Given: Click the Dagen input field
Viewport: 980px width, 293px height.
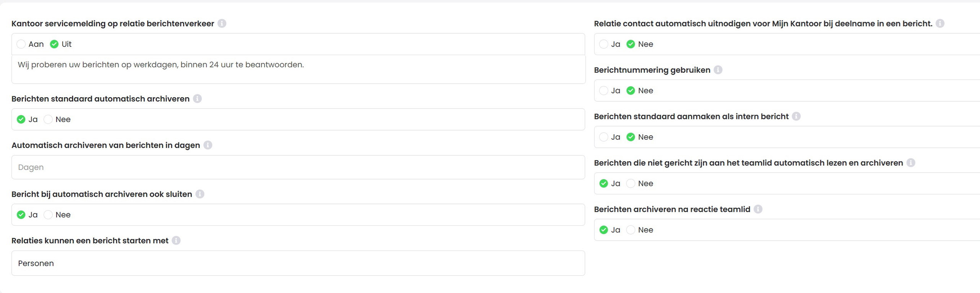Looking at the screenshot, I should click(298, 167).
